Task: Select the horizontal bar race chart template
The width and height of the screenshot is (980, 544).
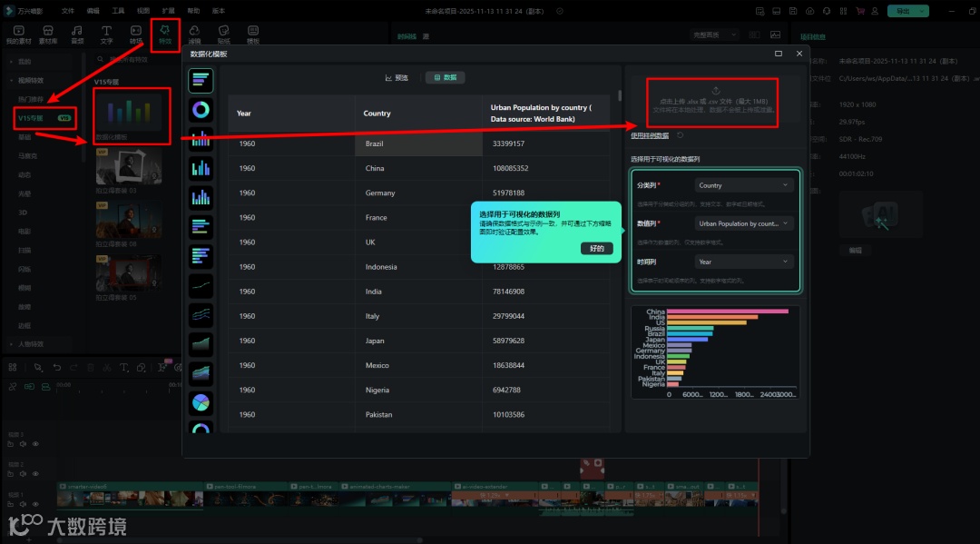Action: click(x=201, y=80)
